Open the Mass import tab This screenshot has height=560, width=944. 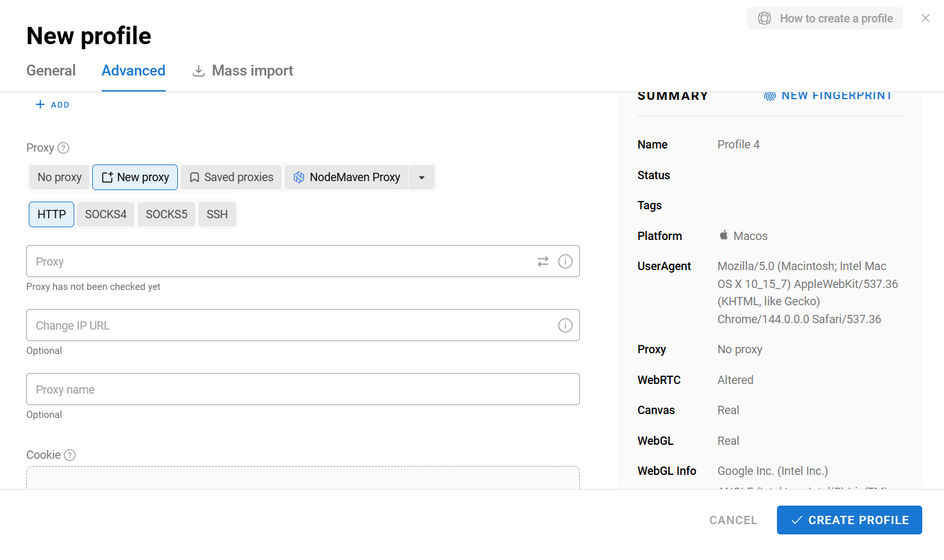point(243,70)
